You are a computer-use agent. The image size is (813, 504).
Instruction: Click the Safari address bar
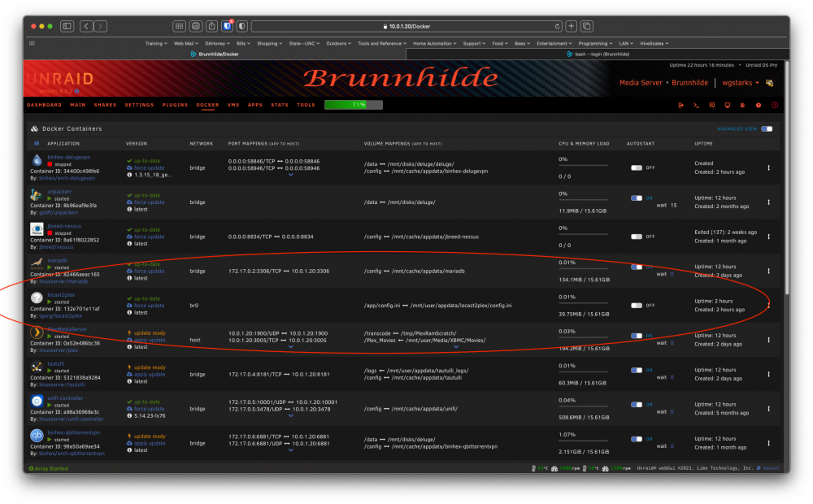click(407, 26)
